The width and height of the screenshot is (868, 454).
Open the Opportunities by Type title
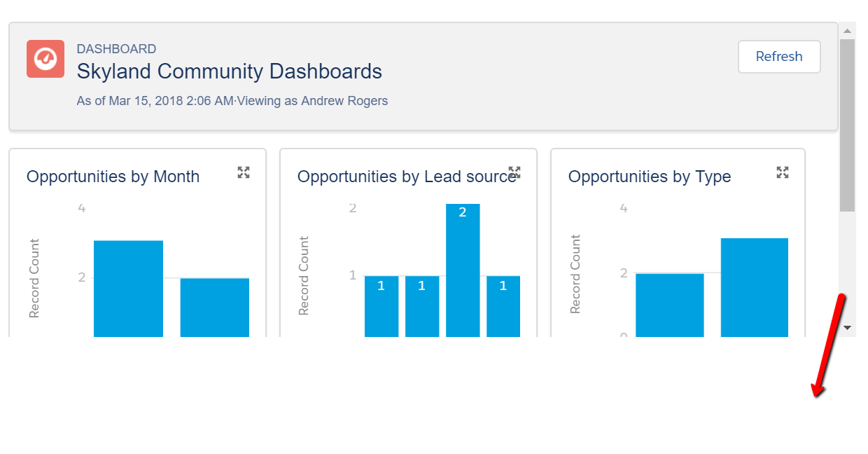click(649, 177)
